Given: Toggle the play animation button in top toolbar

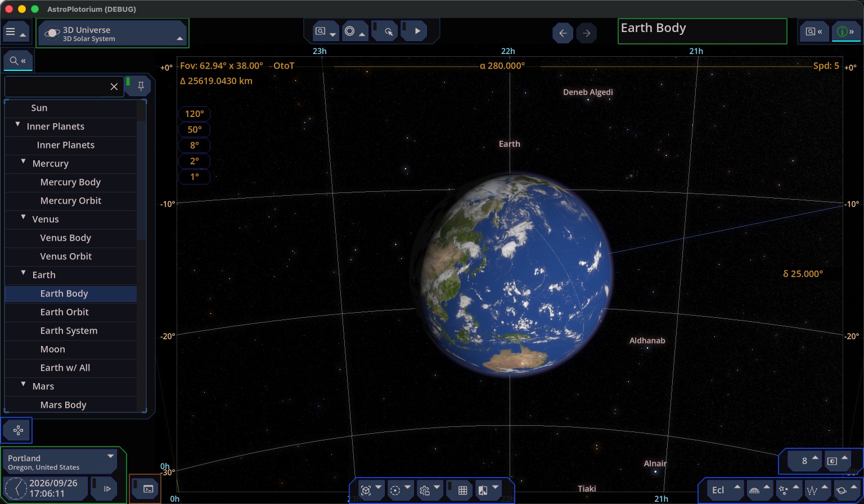Looking at the screenshot, I should point(415,31).
